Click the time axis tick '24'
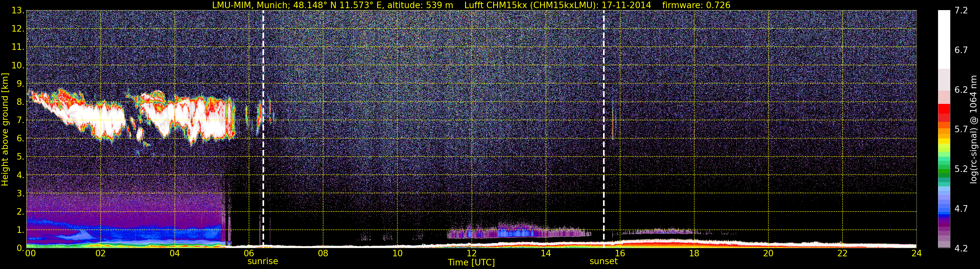Screen dimensions: 980x269 [x=917, y=254]
